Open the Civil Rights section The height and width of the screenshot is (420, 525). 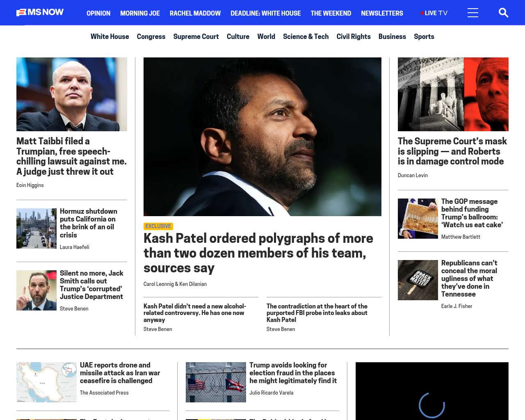coord(354,37)
